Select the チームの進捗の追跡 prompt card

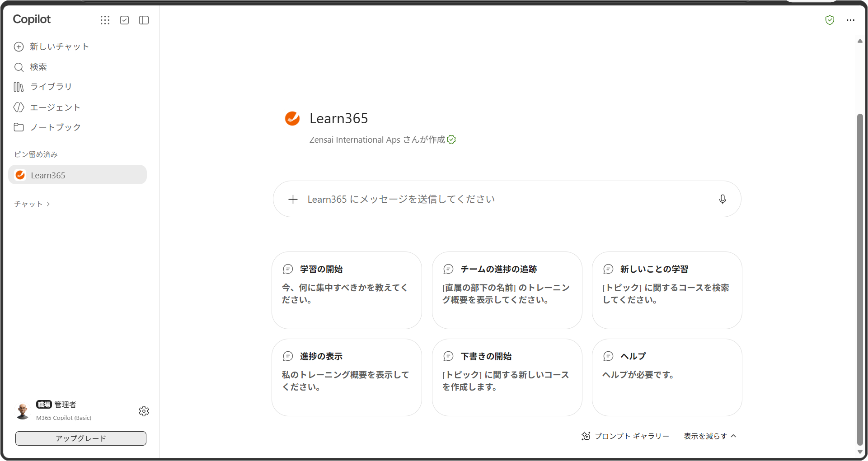507,290
